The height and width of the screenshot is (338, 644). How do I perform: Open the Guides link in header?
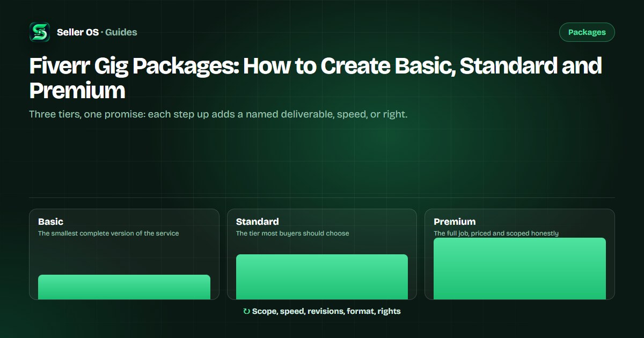121,32
